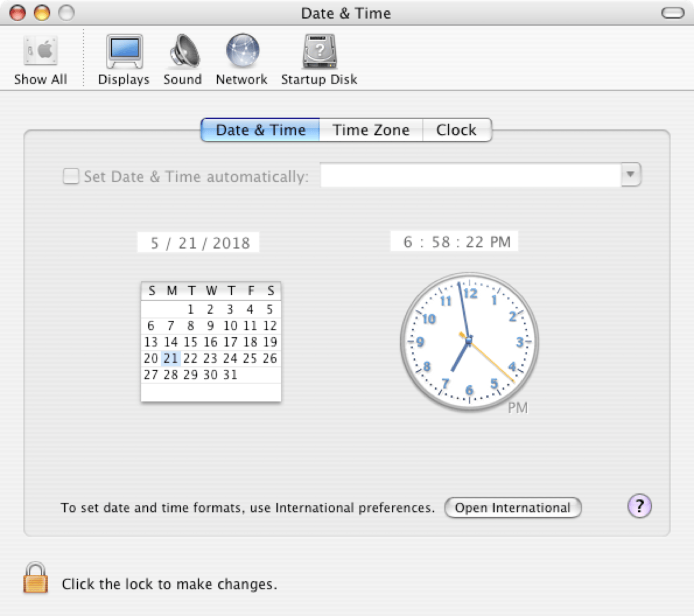
Task: Select day 13 in the calendar
Action: [151, 342]
